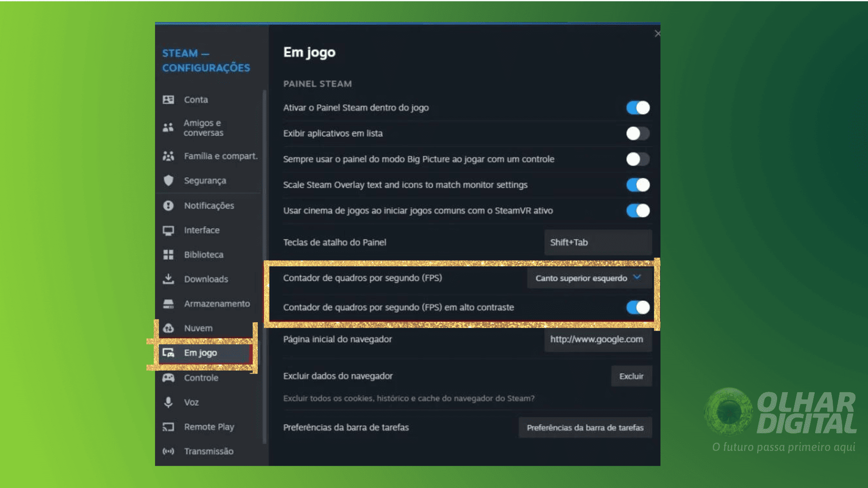
Task: Turn on Big Picture panel with controller
Action: pos(638,159)
